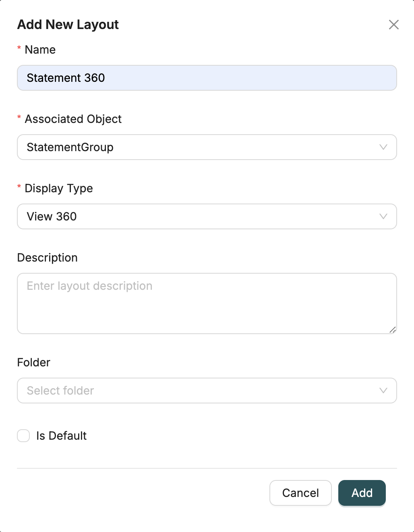Click the Add New Layout title
Screen dimensions: 414x532
pos(68,25)
